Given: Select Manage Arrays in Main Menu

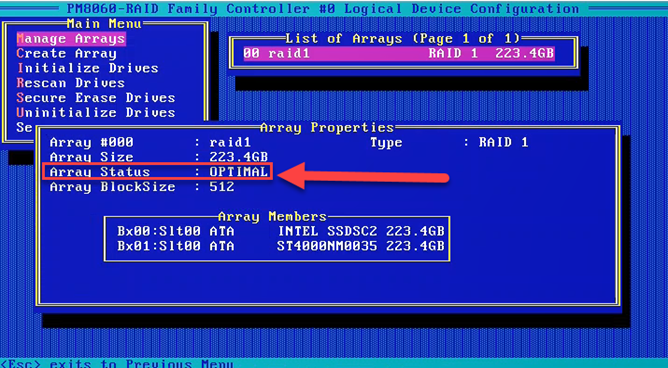Looking at the screenshot, I should tap(71, 39).
